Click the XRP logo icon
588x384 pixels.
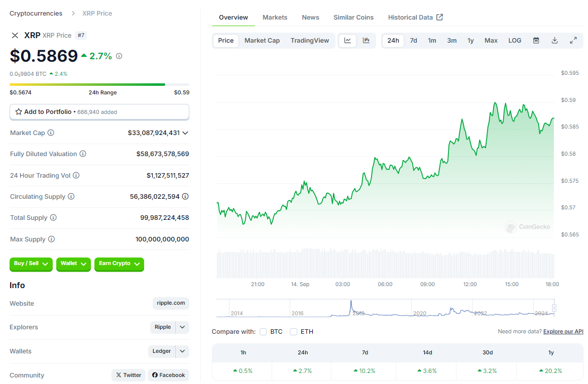coord(15,35)
